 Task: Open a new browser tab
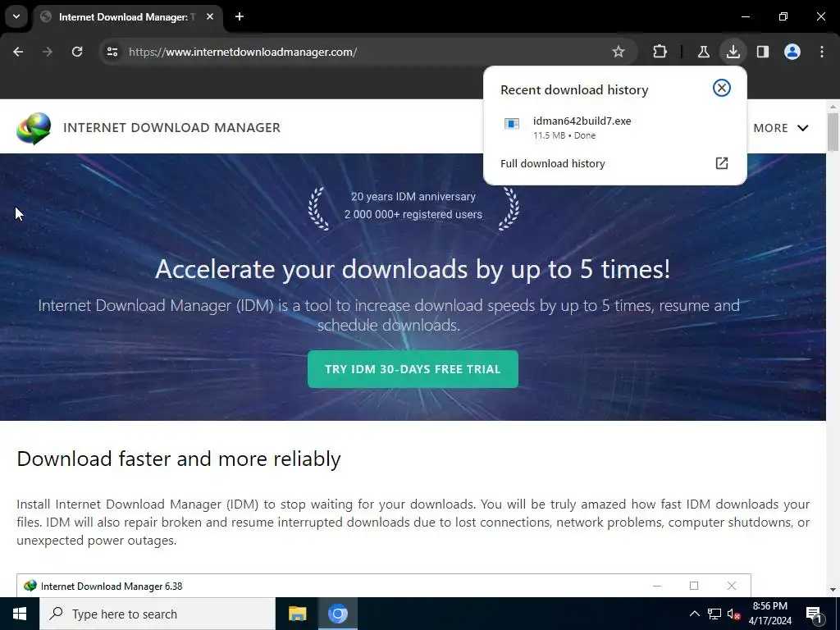(x=240, y=16)
